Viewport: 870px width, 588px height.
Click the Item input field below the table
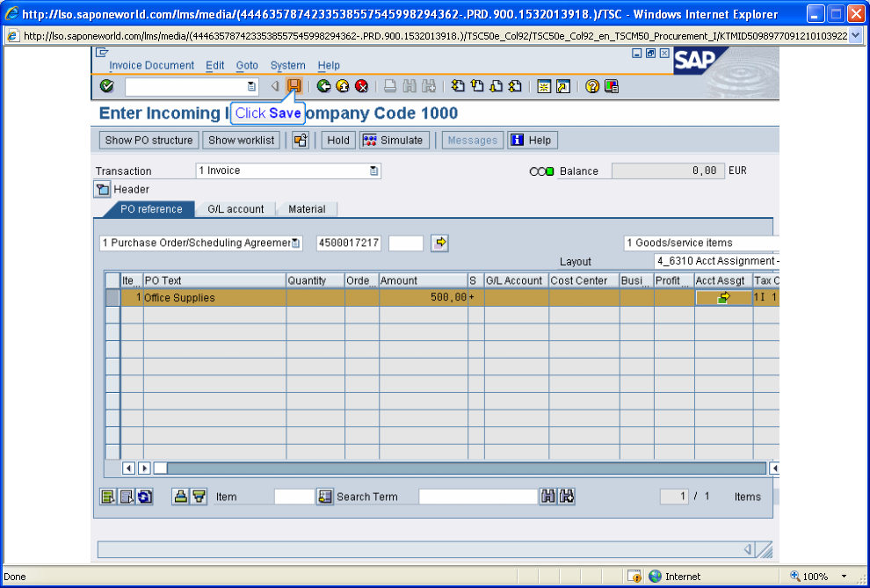(x=294, y=497)
